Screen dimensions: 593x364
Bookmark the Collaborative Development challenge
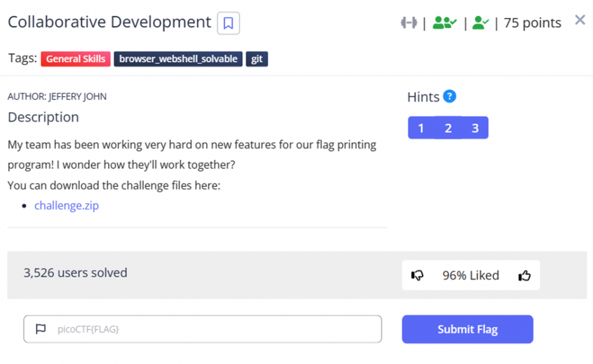click(228, 23)
